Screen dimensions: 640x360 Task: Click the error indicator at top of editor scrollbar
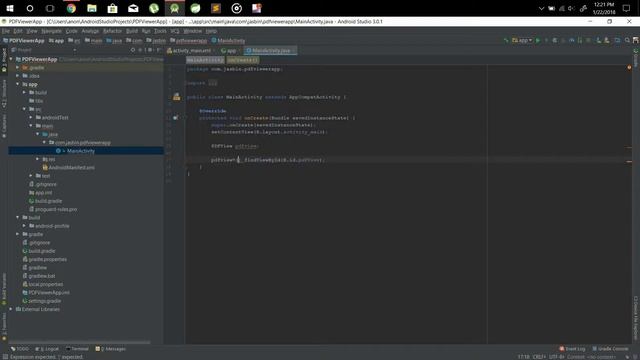click(x=629, y=67)
